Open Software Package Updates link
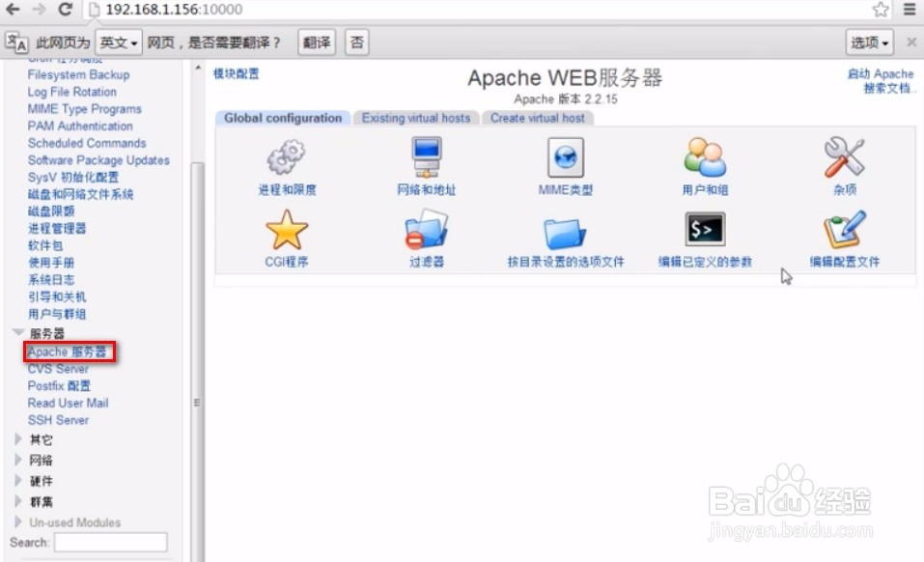 (98, 160)
